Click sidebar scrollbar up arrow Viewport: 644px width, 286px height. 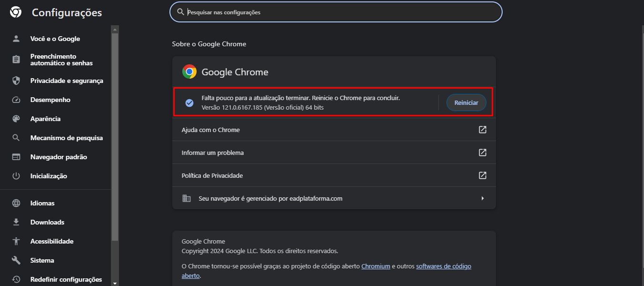tap(115, 29)
